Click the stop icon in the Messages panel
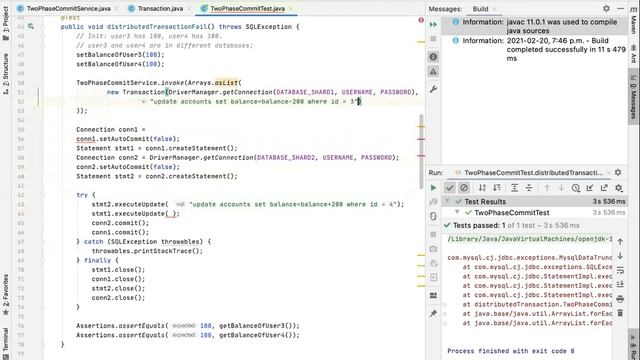 point(433,39)
